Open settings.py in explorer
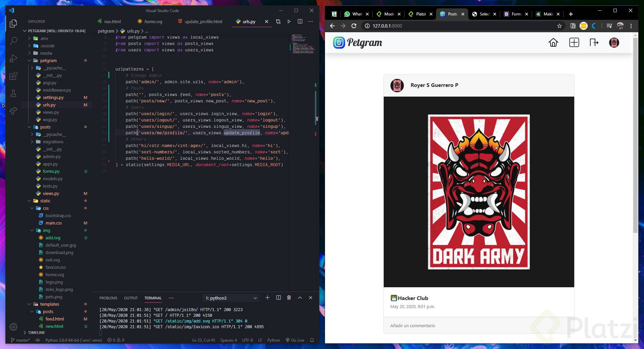This screenshot has height=349, width=644. 53,97
